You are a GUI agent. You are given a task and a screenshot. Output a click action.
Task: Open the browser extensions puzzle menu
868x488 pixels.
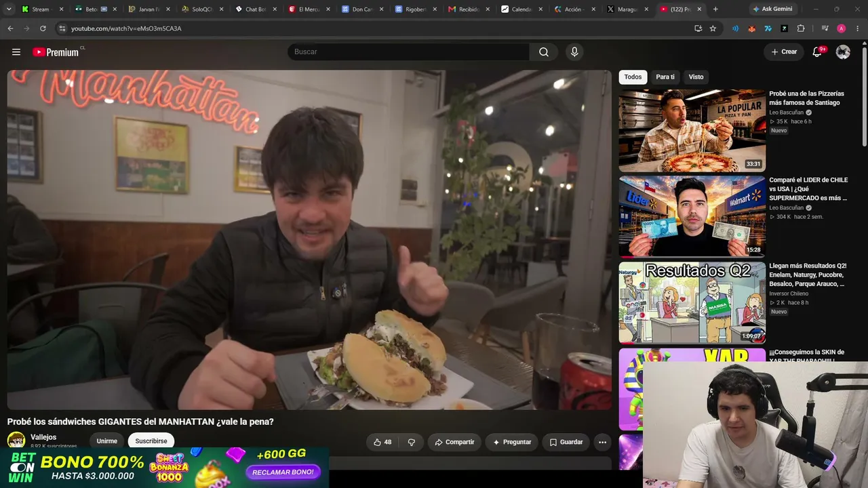click(x=801, y=28)
